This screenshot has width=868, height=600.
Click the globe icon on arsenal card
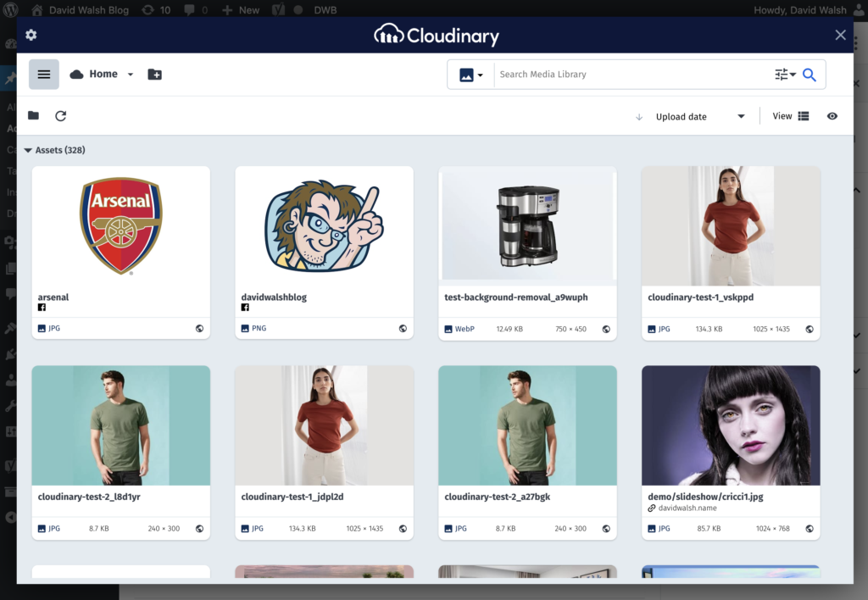[x=199, y=328]
